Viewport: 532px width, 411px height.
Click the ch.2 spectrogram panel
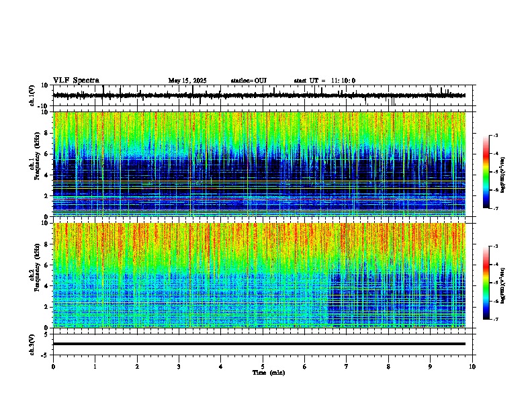click(x=259, y=275)
